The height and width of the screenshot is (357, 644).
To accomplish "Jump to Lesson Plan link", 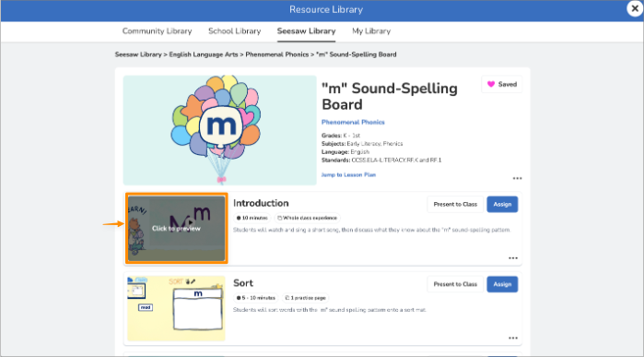I will click(348, 174).
